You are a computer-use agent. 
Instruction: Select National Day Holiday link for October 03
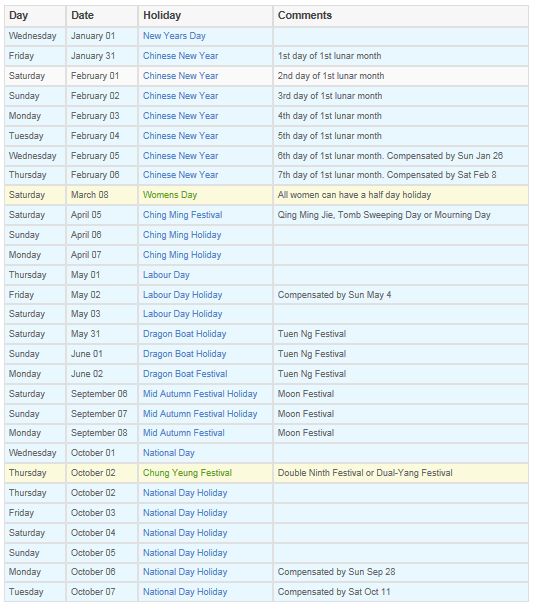[185, 513]
